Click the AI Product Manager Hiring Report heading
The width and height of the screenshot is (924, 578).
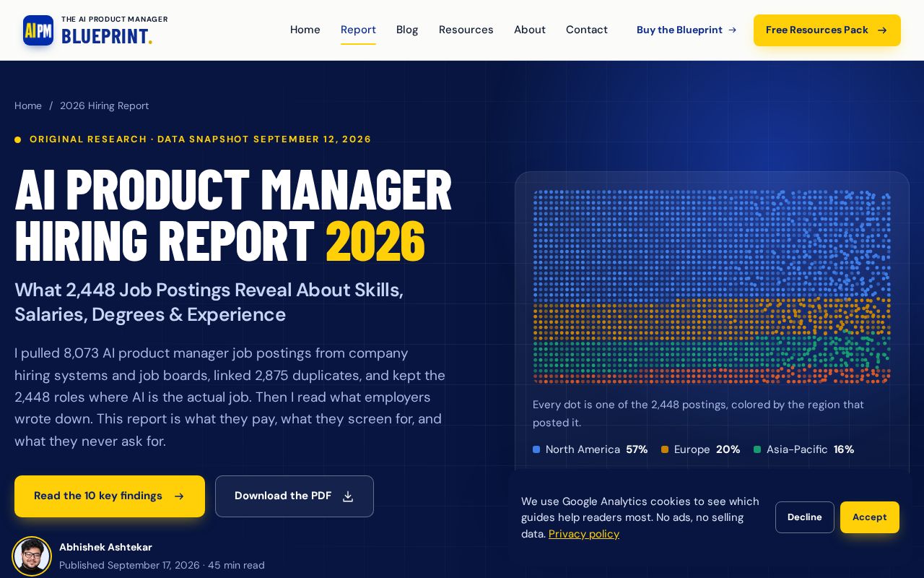[233, 215]
